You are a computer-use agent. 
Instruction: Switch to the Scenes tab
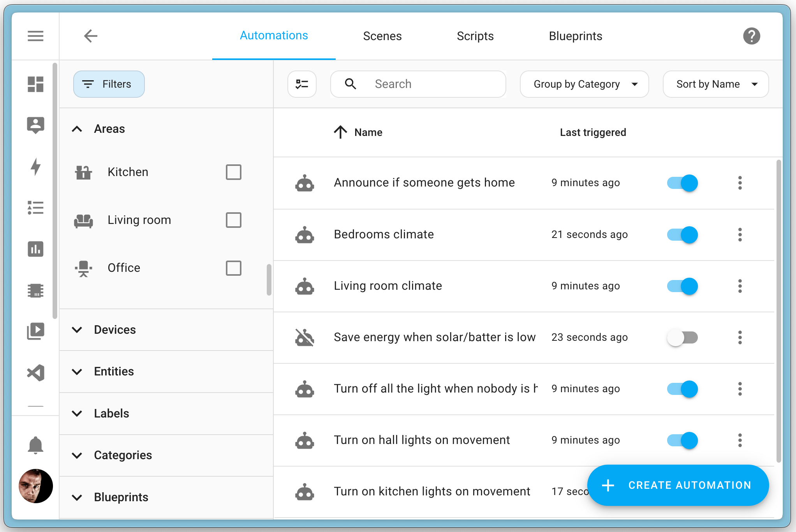(x=382, y=36)
